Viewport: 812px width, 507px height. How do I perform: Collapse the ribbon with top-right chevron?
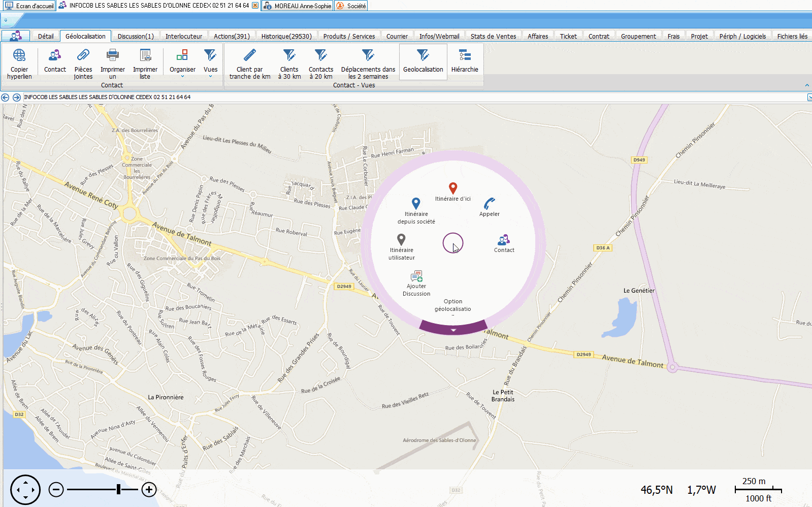[x=807, y=85]
